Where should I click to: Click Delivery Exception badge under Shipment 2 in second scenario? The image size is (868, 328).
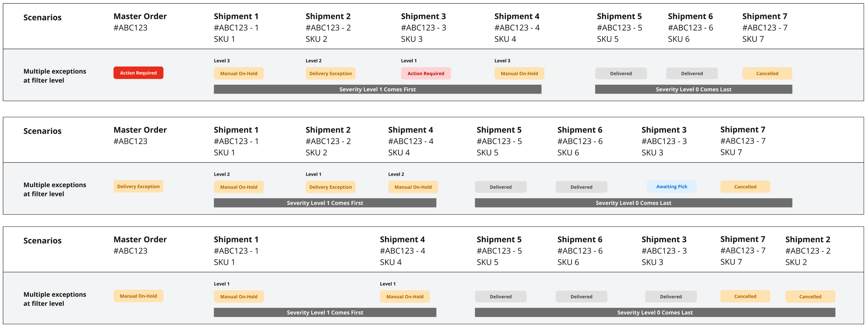(x=330, y=187)
